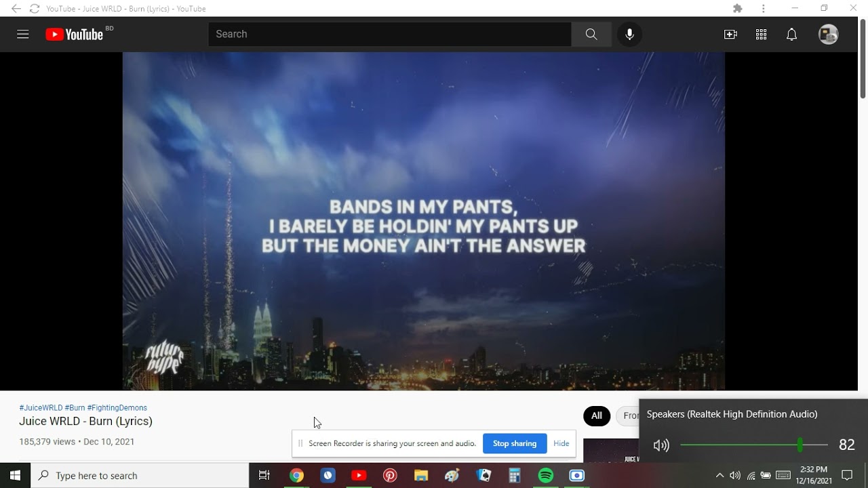Click the video player to pause

[x=423, y=221]
